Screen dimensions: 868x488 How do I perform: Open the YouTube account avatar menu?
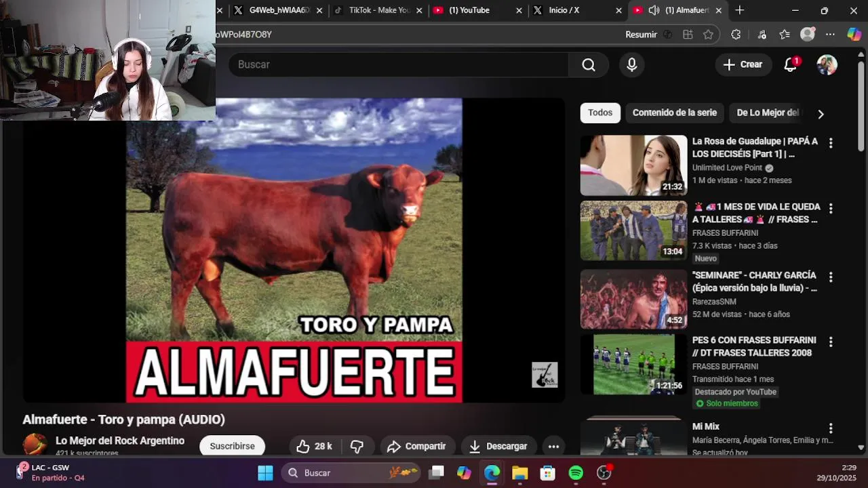pyautogui.click(x=827, y=64)
